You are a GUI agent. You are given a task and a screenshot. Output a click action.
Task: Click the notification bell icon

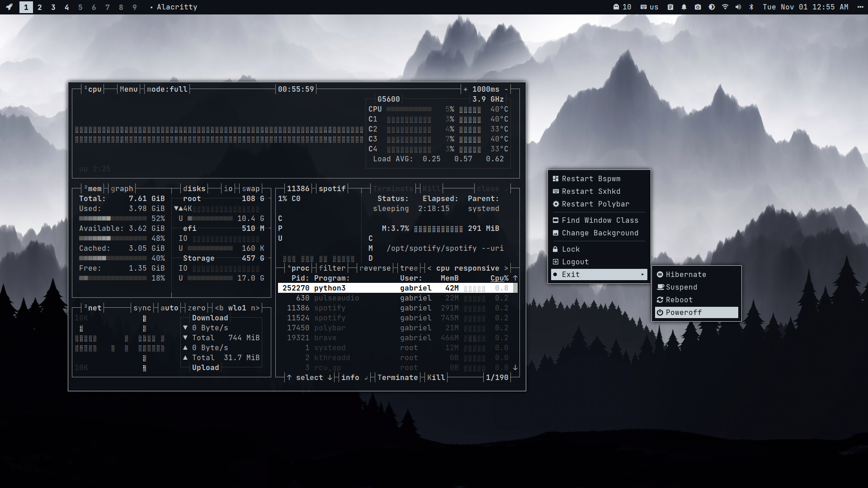point(684,7)
